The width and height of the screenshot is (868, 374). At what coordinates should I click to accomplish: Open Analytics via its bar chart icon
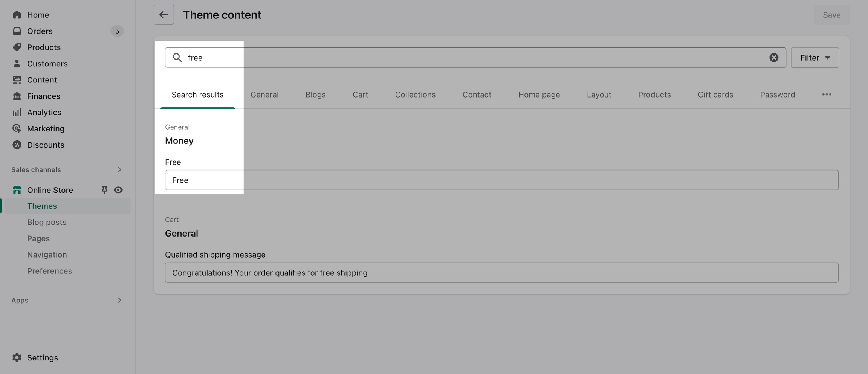click(17, 112)
